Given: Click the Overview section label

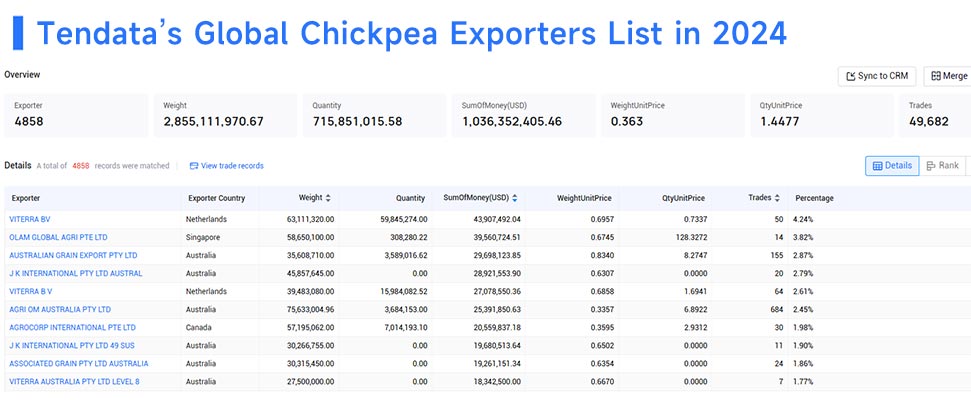Looking at the screenshot, I should pyautogui.click(x=22, y=75).
